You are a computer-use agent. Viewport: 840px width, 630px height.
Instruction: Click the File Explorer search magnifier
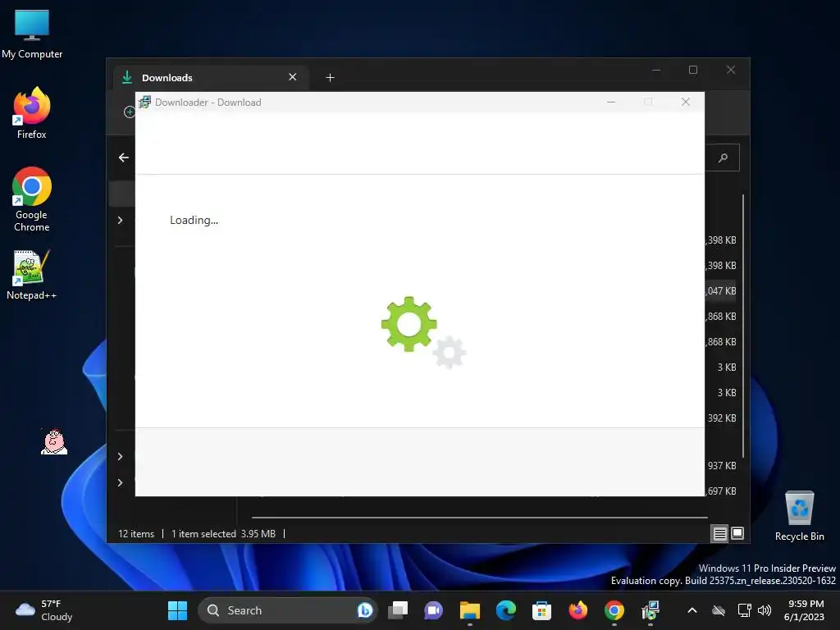coord(723,157)
